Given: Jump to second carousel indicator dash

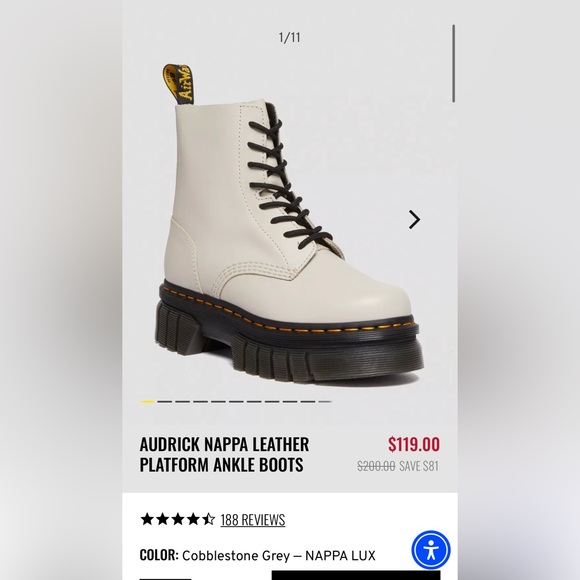Looking at the screenshot, I should (165, 401).
